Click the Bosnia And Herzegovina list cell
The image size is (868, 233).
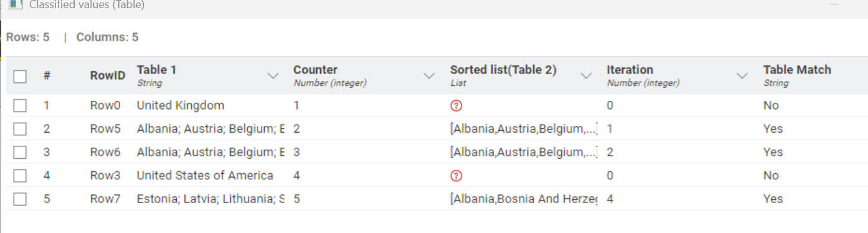click(x=523, y=199)
